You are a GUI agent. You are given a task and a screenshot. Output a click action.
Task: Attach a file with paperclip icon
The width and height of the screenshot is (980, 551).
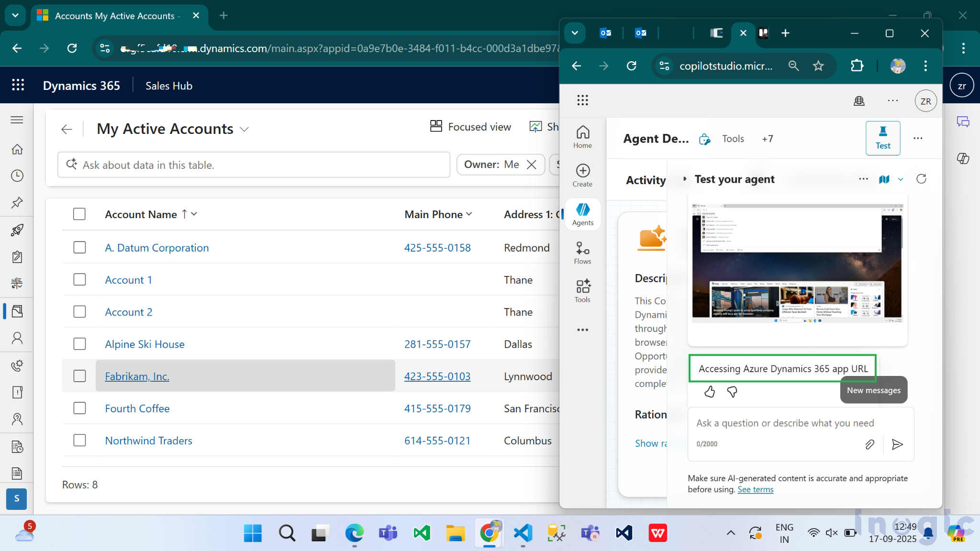[869, 444]
